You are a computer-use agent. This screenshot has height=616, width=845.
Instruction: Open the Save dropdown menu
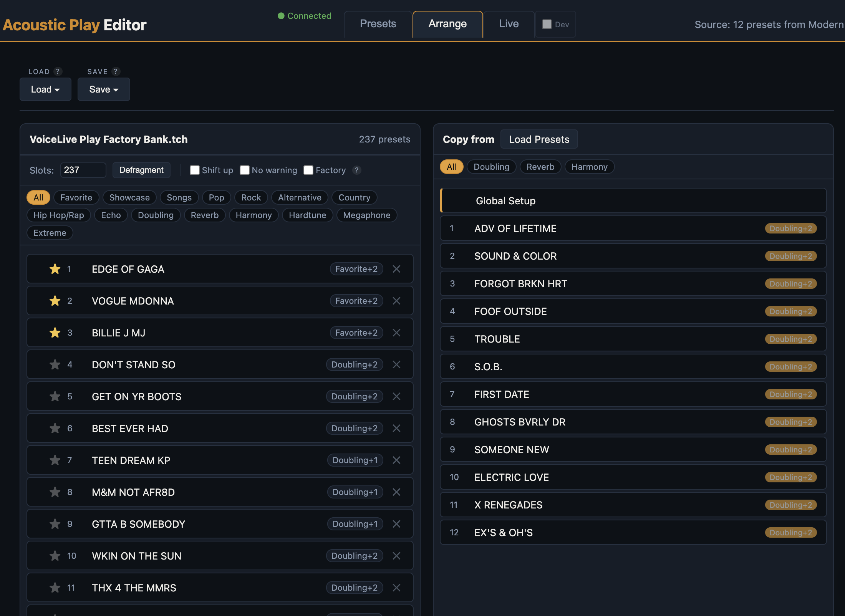(x=104, y=89)
